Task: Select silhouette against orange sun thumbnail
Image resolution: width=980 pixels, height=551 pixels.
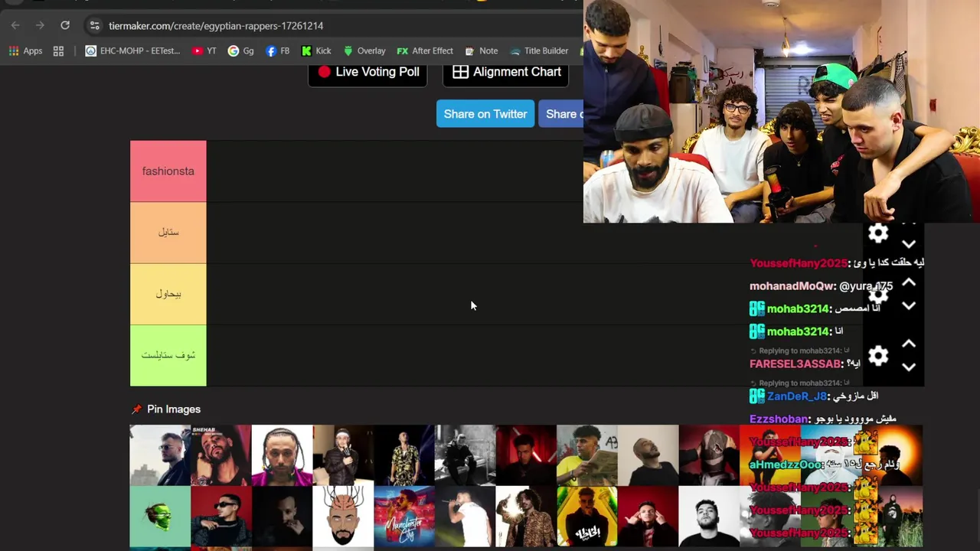Action: pyautogui.click(x=900, y=455)
